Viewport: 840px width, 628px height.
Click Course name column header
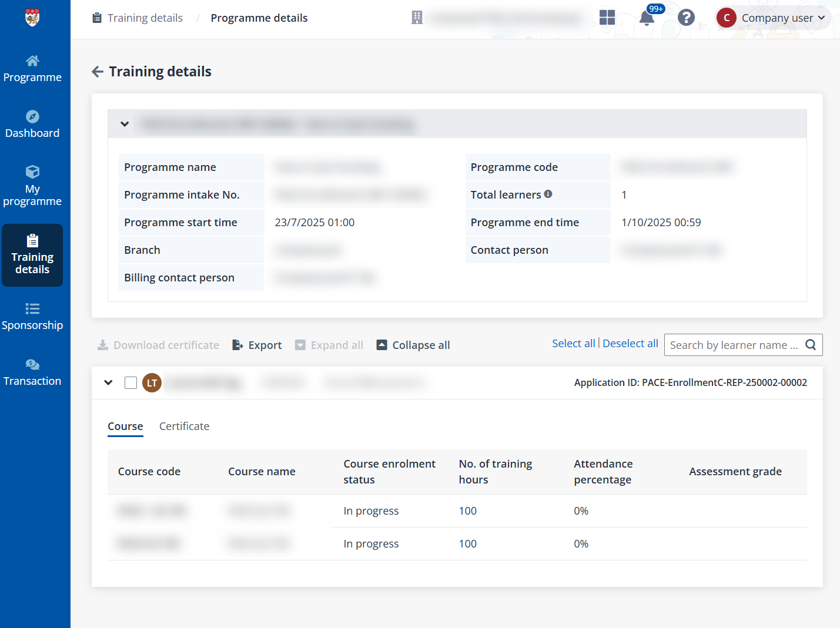coord(262,472)
